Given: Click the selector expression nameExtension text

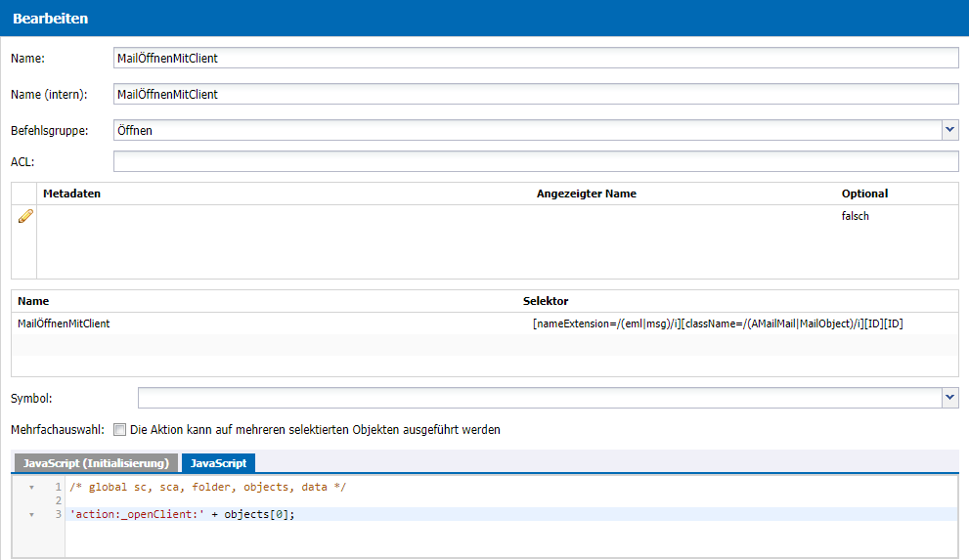Looking at the screenshot, I should click(x=718, y=323).
